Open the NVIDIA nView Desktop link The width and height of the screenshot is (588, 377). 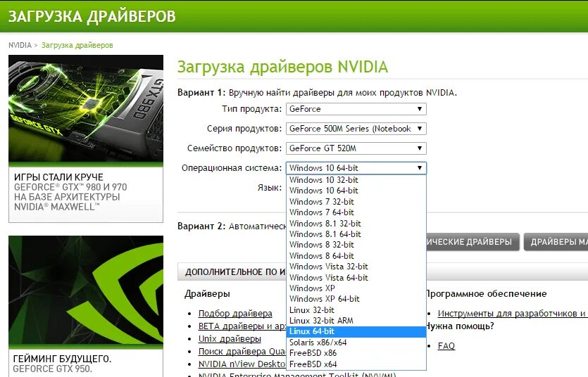click(242, 364)
